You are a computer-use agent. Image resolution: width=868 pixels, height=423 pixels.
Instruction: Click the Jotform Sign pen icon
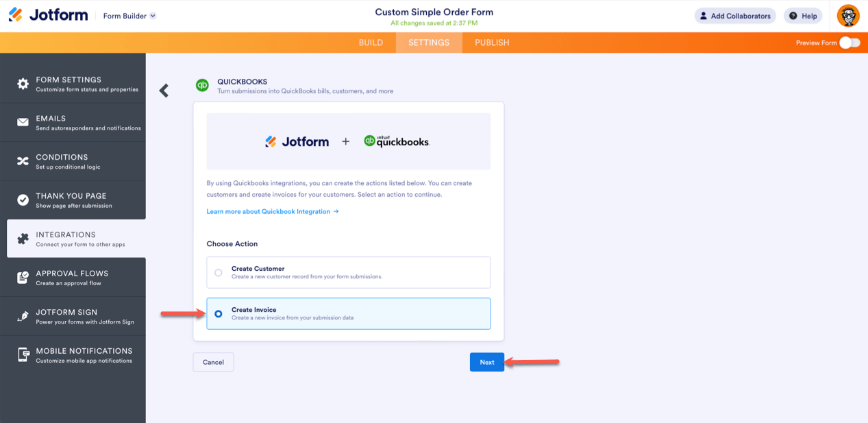tap(23, 316)
